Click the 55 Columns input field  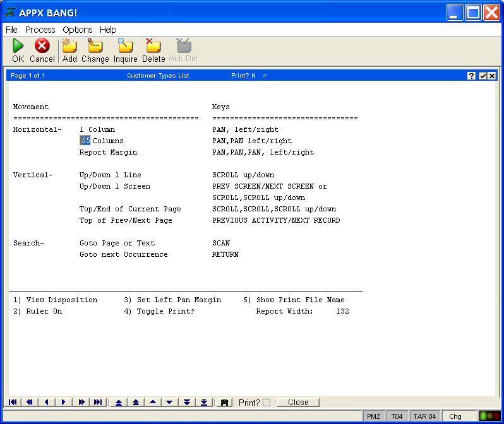coord(85,141)
